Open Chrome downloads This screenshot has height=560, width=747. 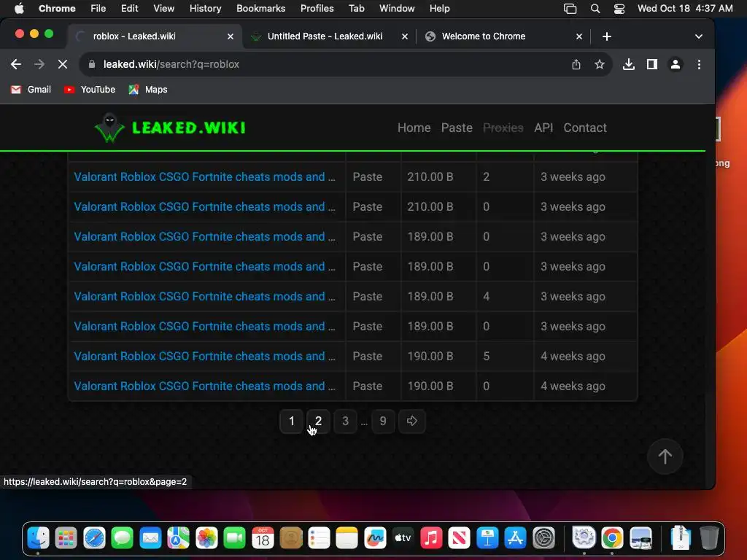pos(628,64)
